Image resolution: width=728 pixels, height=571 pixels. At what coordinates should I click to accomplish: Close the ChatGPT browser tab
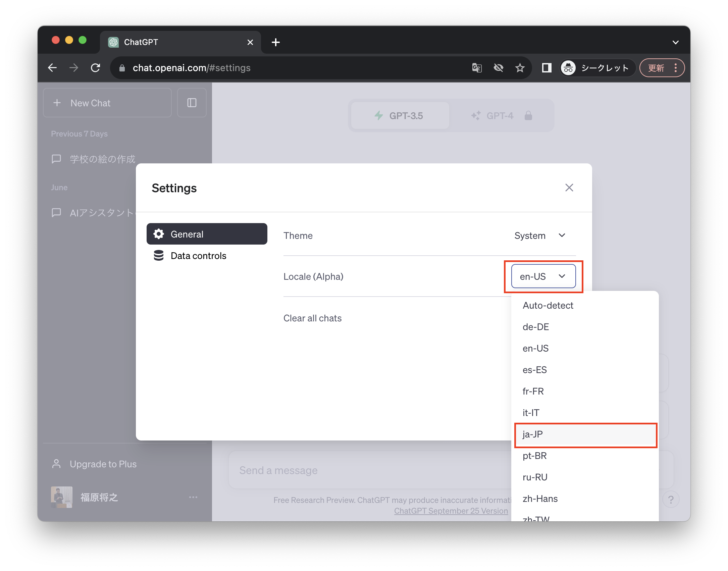pos(250,42)
